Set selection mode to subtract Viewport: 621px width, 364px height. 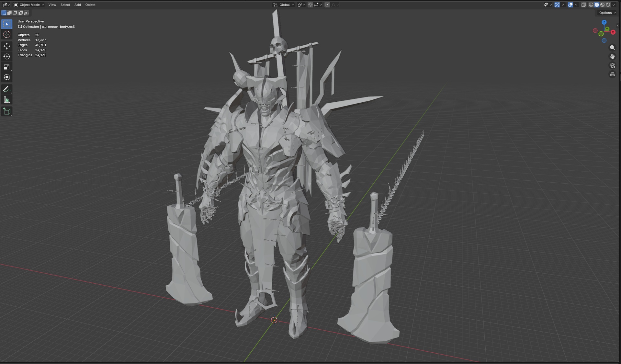click(15, 13)
